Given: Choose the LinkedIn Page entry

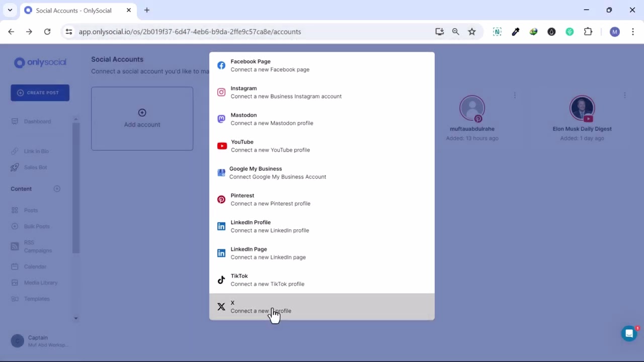Looking at the screenshot, I should tap(322, 253).
